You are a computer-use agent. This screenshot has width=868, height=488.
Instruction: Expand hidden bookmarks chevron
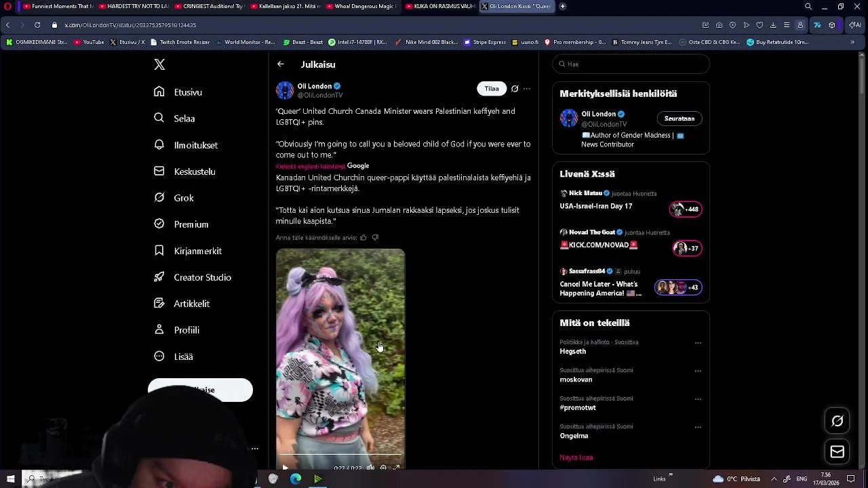852,42
